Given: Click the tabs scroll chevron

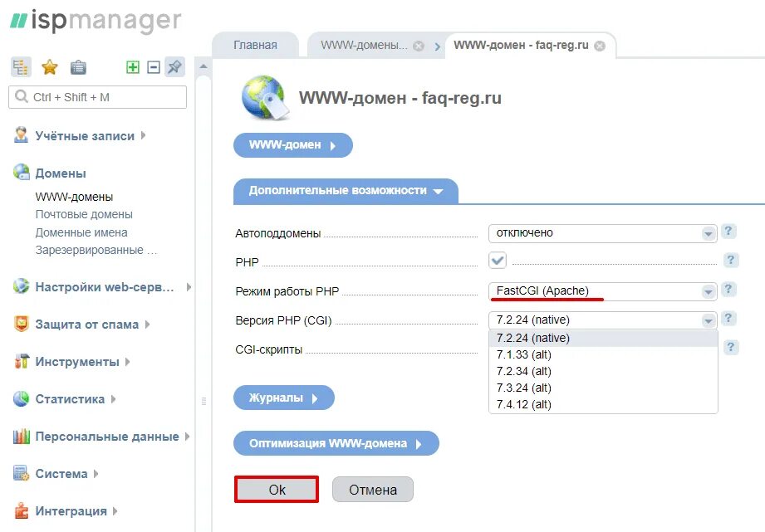Looking at the screenshot, I should (437, 46).
